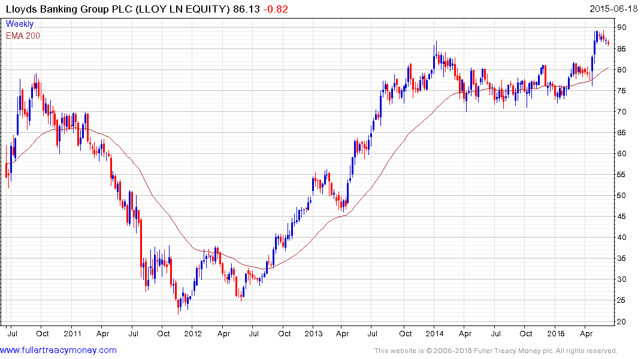Image resolution: width=644 pixels, height=359 pixels.
Task: Click the 2014 year label on time axis
Action: [x=434, y=333]
